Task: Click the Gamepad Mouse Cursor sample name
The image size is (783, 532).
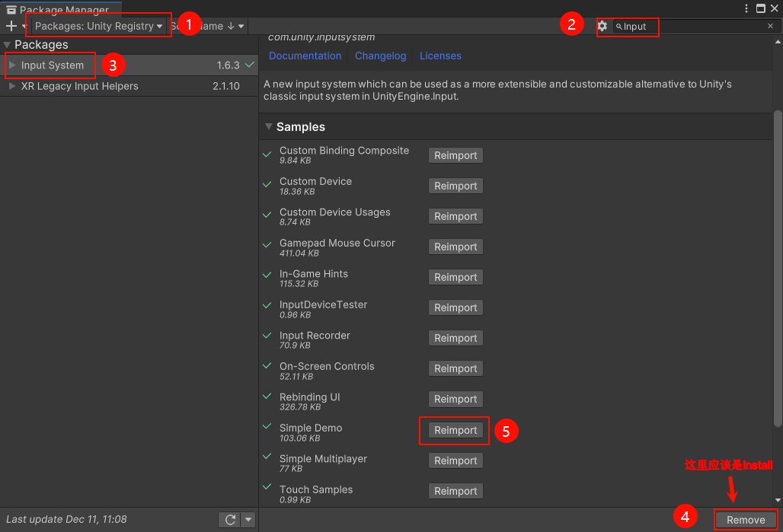Action: click(337, 243)
